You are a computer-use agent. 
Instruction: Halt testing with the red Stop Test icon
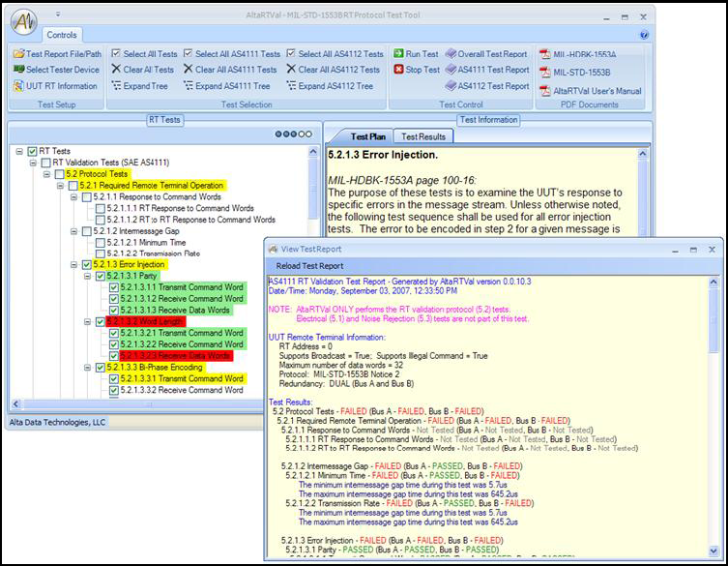tap(398, 70)
